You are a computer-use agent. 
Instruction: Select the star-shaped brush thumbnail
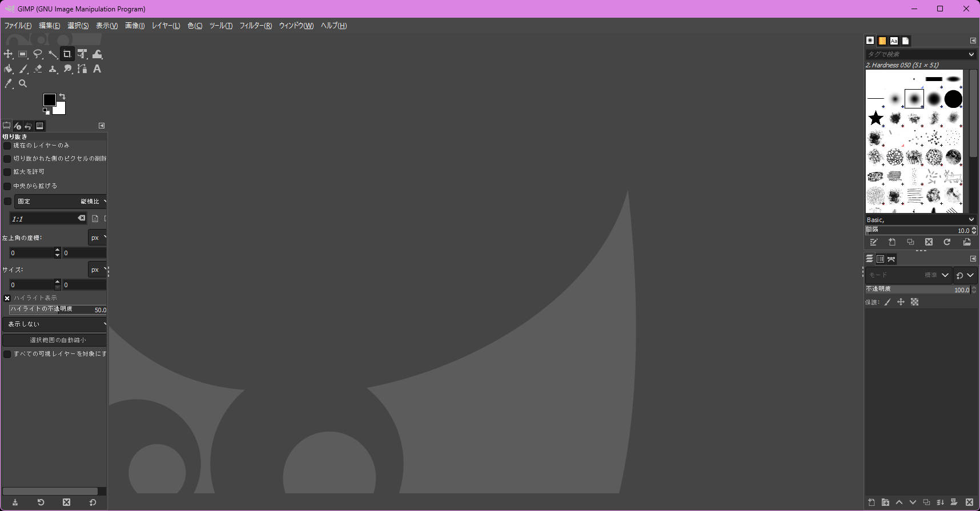coord(875,118)
